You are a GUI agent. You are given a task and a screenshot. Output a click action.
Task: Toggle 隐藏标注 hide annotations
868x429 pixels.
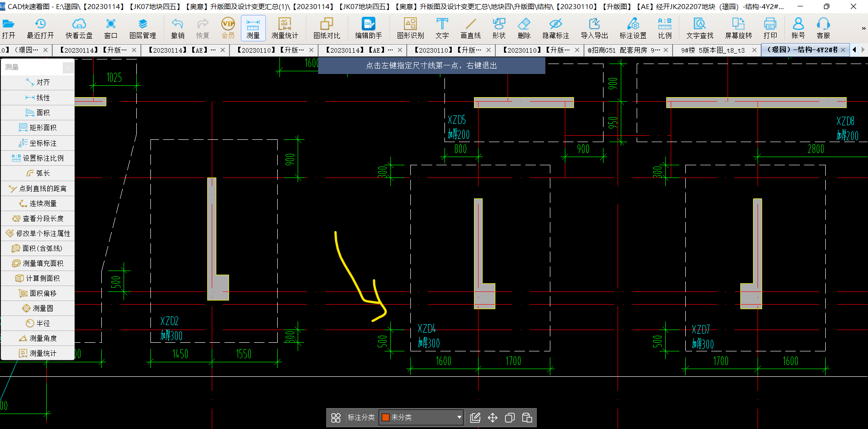(x=556, y=28)
